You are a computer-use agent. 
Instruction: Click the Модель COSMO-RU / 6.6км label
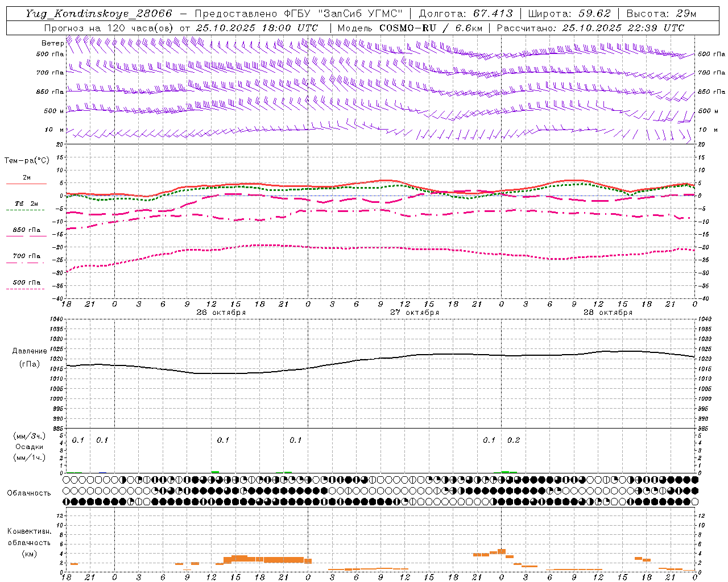click(409, 28)
